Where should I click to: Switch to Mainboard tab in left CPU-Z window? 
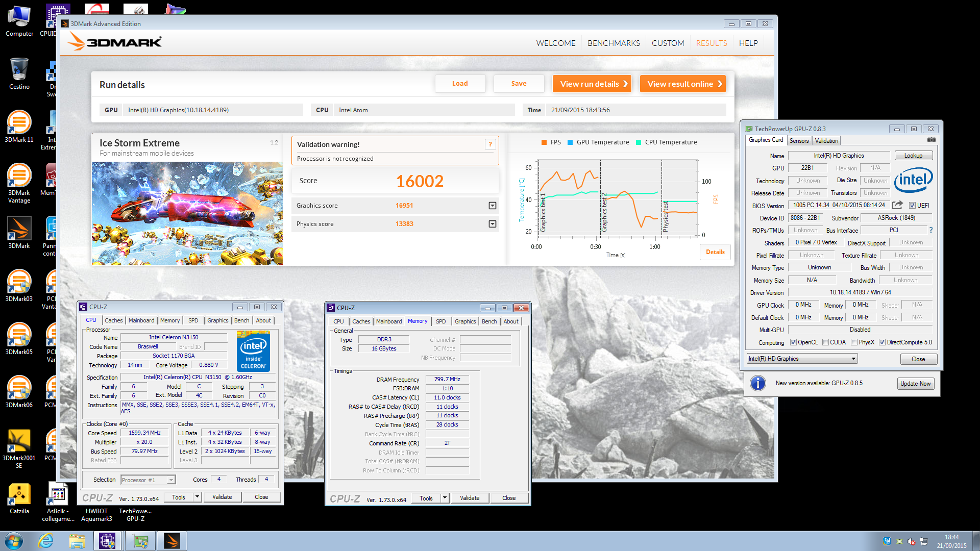tap(141, 320)
